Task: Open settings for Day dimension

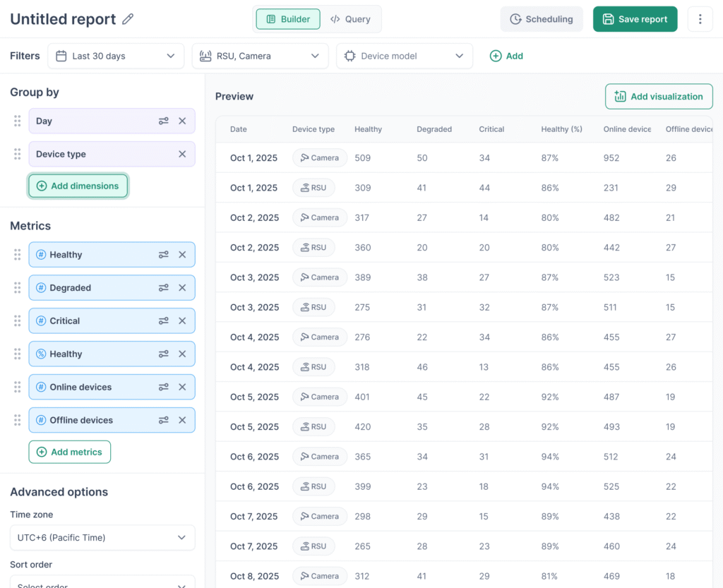Action: [164, 121]
